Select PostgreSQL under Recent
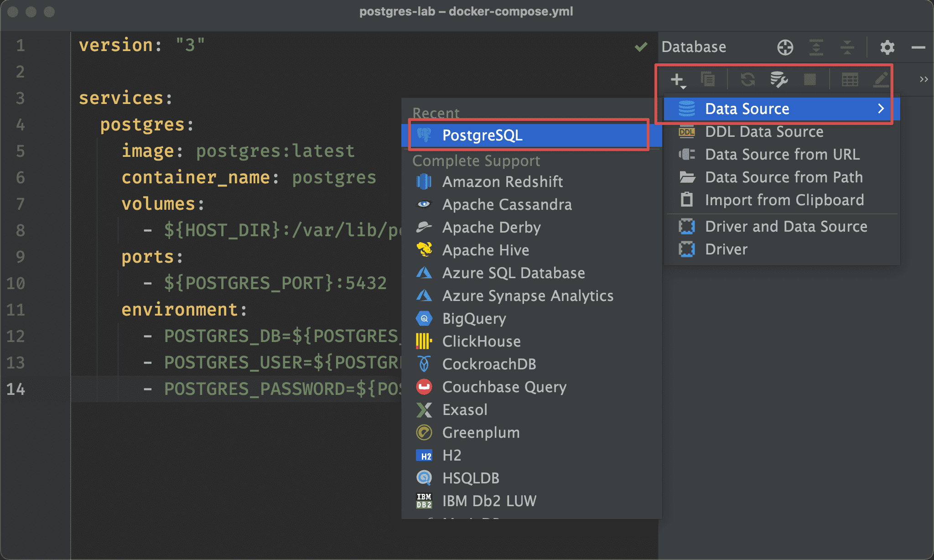 coord(531,135)
